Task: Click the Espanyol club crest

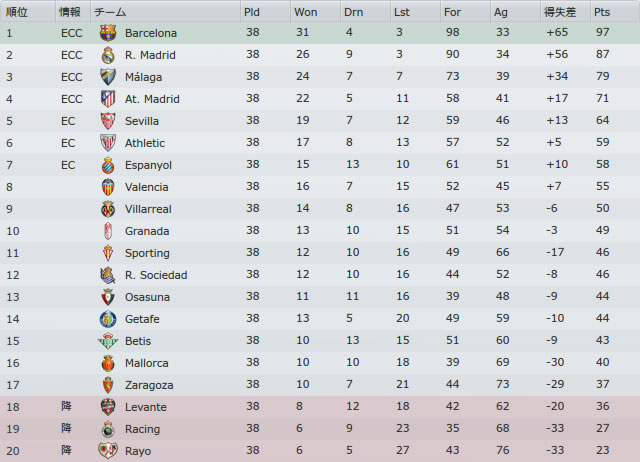Action: (x=108, y=165)
